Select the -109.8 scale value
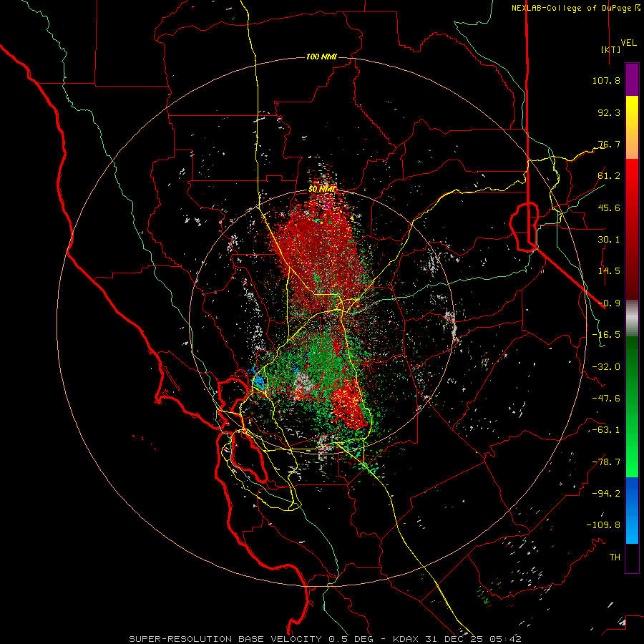 click(x=603, y=525)
